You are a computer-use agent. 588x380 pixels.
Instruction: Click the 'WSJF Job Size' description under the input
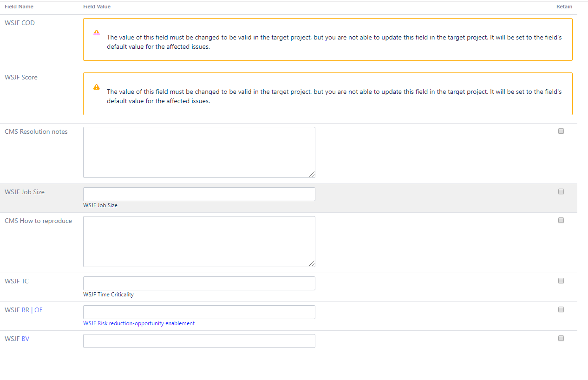click(100, 205)
